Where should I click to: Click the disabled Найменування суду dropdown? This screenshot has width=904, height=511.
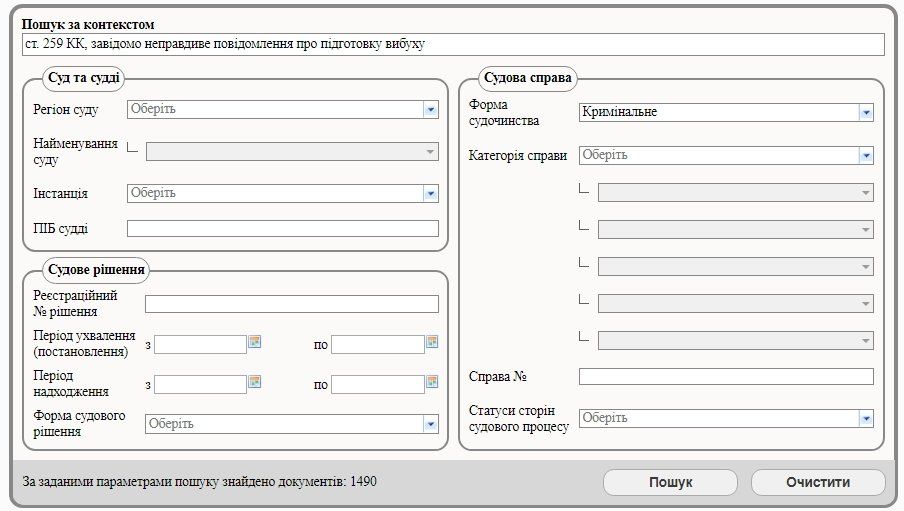(291, 151)
